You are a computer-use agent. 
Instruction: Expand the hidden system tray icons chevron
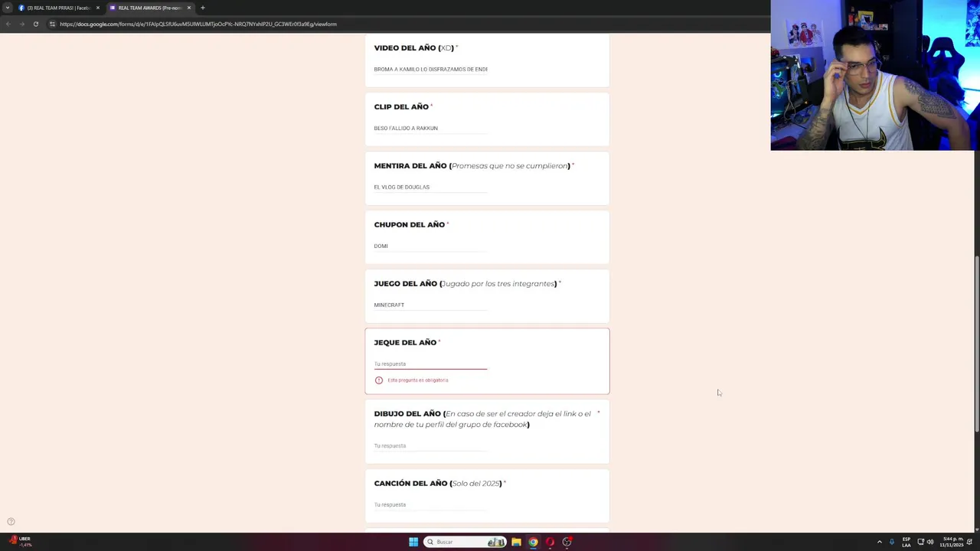pyautogui.click(x=879, y=542)
